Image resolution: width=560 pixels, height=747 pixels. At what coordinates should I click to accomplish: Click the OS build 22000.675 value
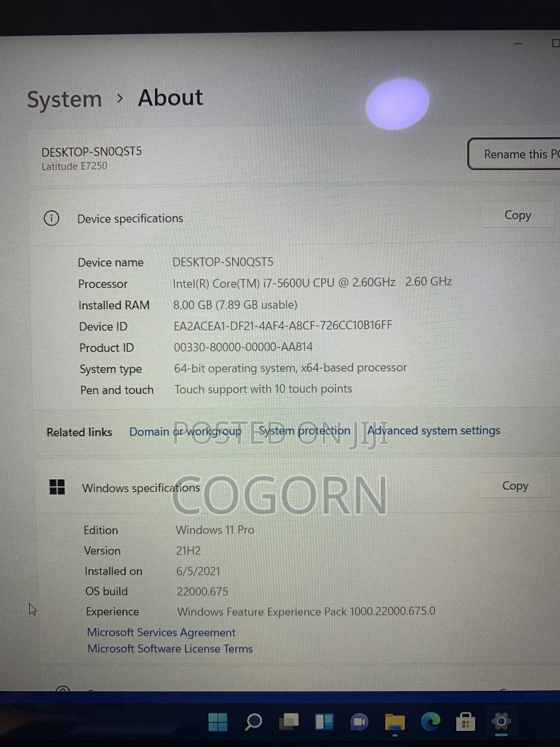(202, 591)
